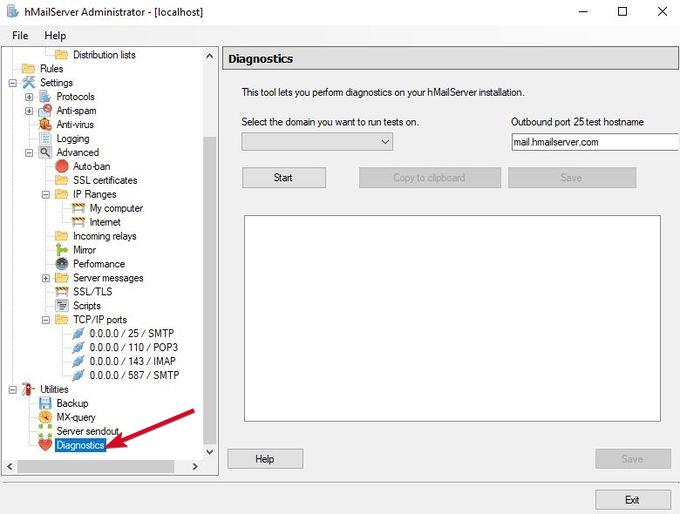Viewport: 680px width, 514px height.
Task: Expand the Protocols tree node
Action: pyautogui.click(x=29, y=97)
